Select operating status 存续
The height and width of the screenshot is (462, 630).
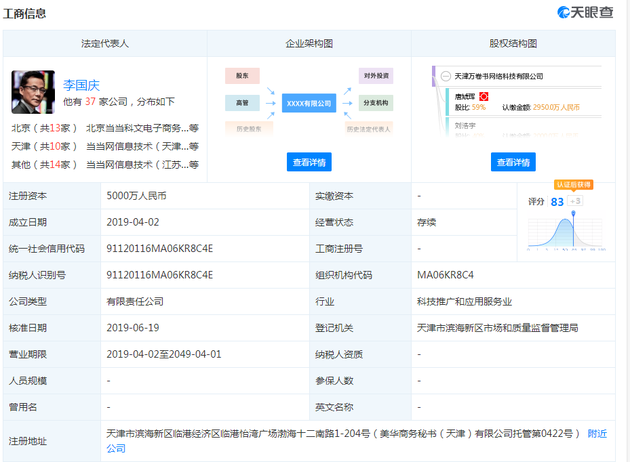[427, 222]
